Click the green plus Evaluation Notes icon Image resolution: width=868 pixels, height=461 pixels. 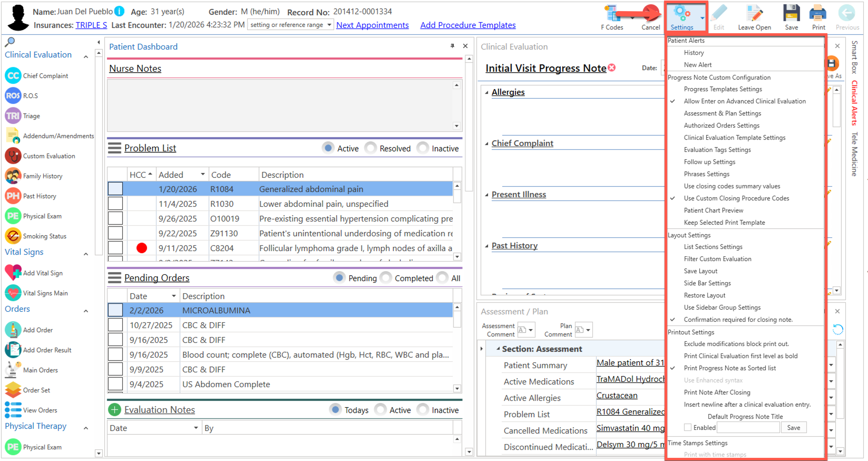click(115, 410)
